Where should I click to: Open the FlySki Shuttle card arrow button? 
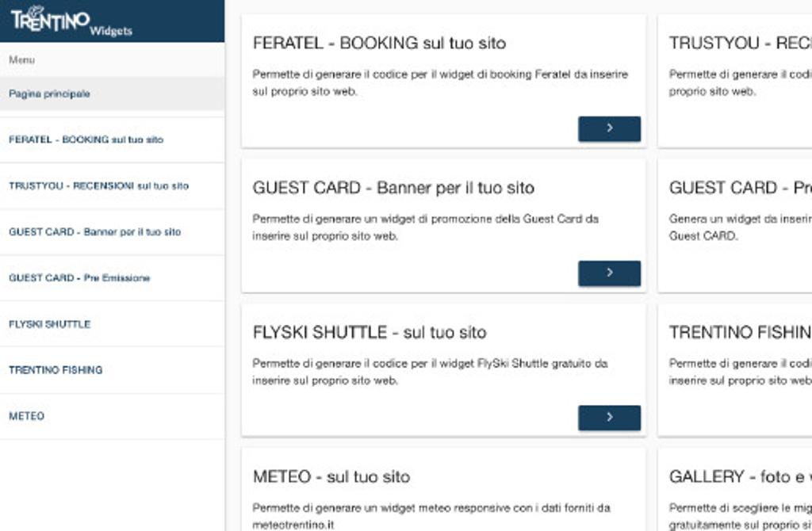click(x=609, y=418)
